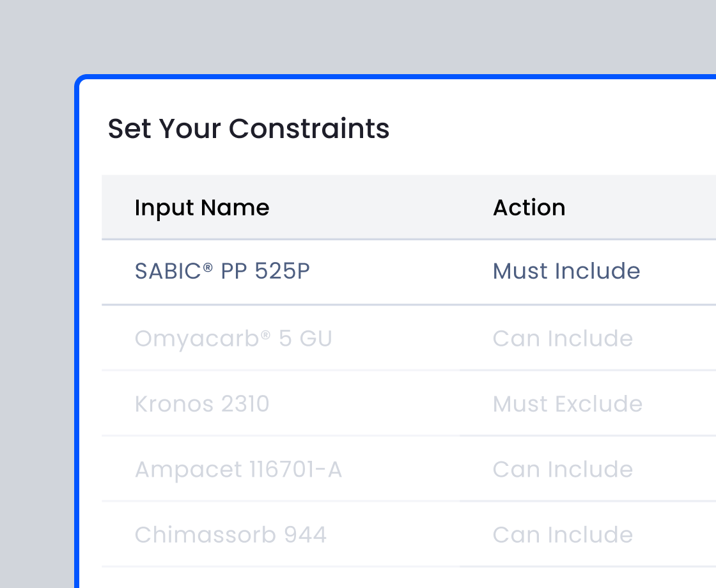The height and width of the screenshot is (588, 716).
Task: Click the gray backdrop above the constraints panel
Action: [358, 35]
